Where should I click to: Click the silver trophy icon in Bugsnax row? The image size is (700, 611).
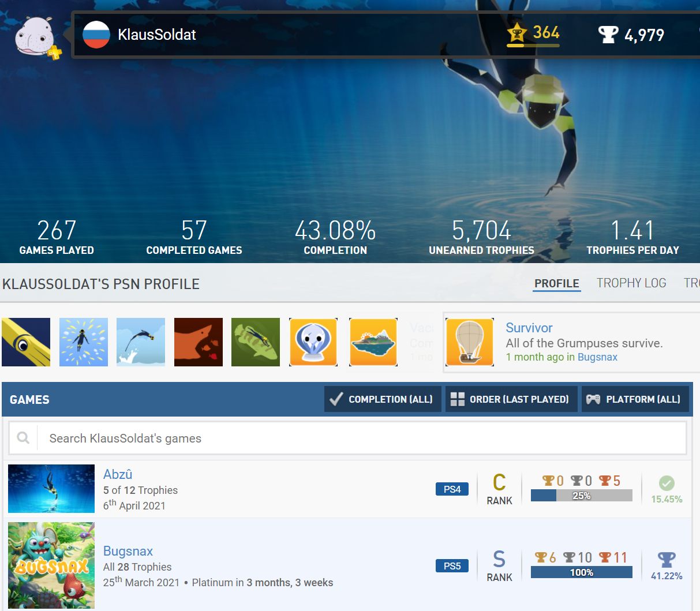(570, 557)
